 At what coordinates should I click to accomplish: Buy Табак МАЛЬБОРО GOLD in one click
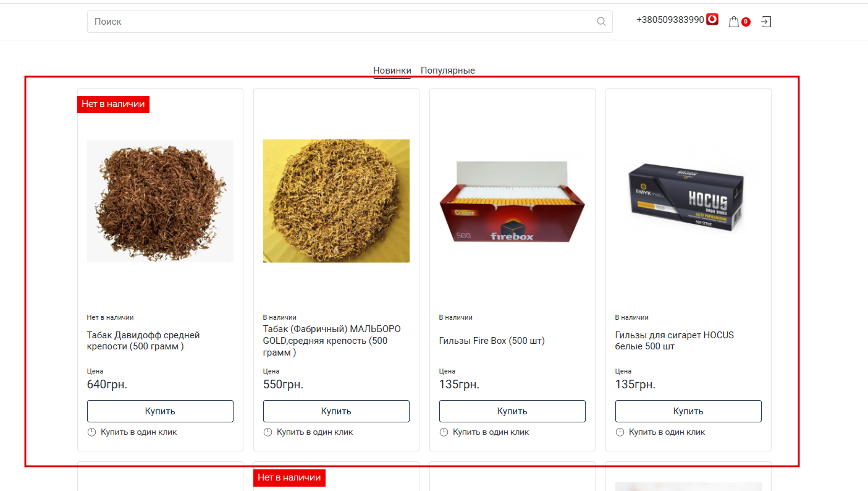coord(315,432)
